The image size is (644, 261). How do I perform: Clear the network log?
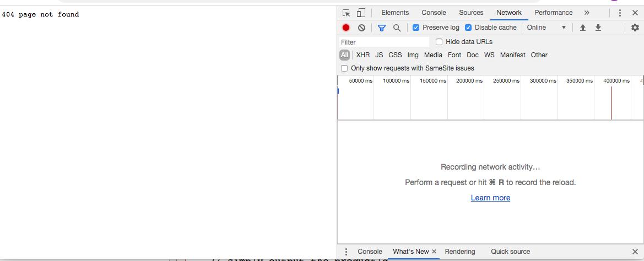tap(361, 28)
